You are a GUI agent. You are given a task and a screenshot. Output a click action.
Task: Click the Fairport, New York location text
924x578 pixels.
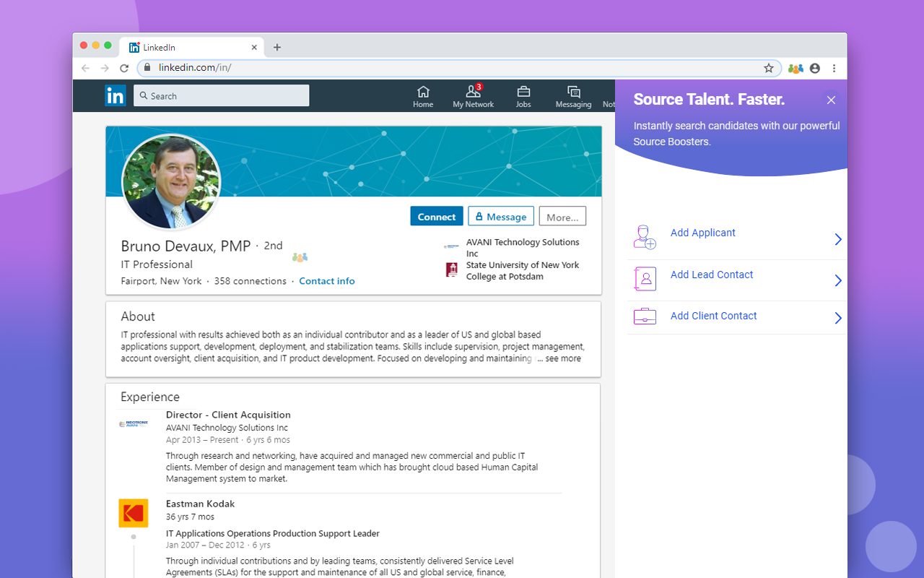click(162, 281)
